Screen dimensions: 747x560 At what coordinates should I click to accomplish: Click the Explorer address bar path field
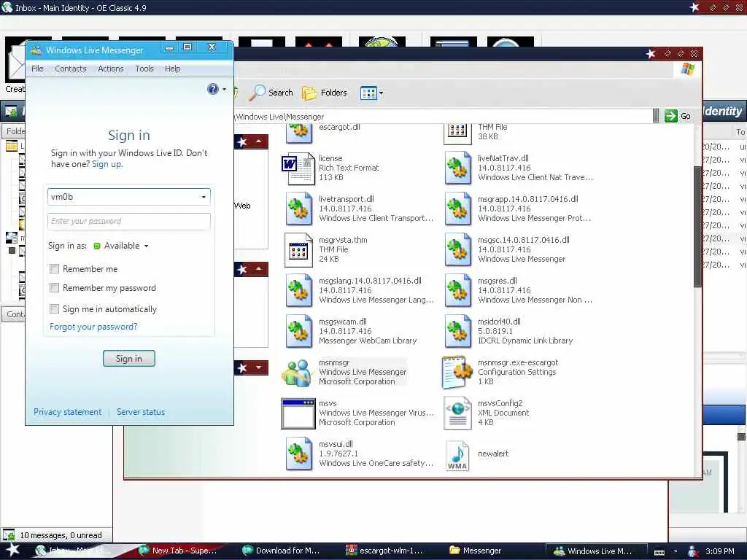[443, 116]
